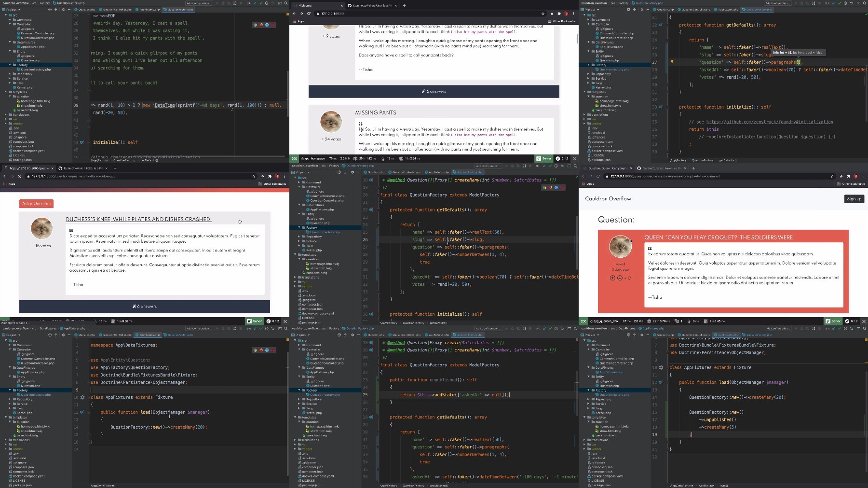
Task: Toggle bookmark star in the Cauldron Overflow browser
Action: pos(832,176)
